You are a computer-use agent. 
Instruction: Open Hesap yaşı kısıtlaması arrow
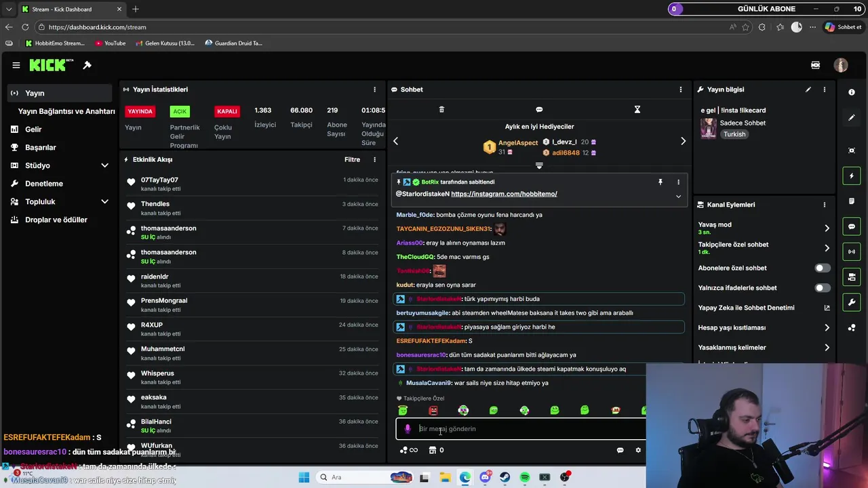click(827, 328)
